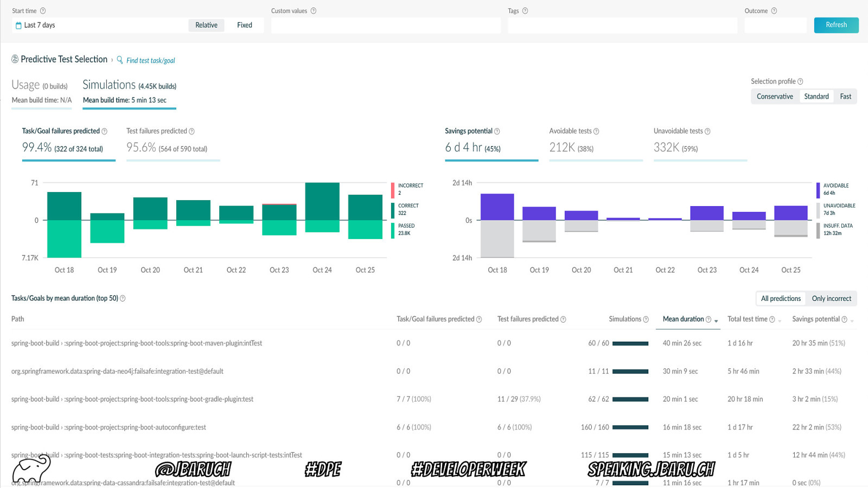
Task: Open Test failures predicted column help icon
Action: click(563, 319)
